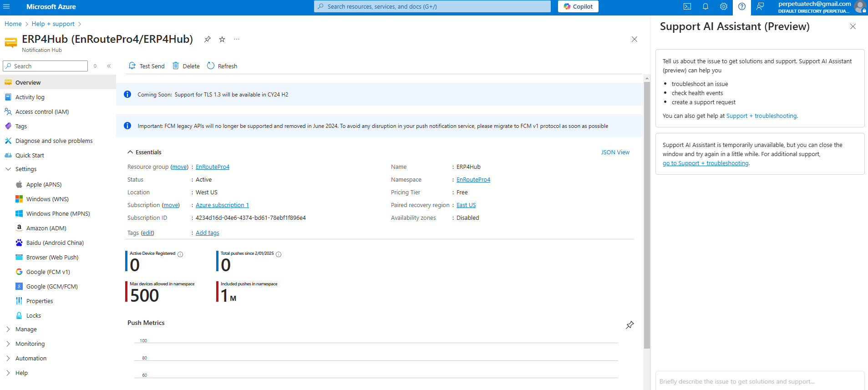Open portal settings gear
Screen dimensions: 868x390
pos(724,6)
